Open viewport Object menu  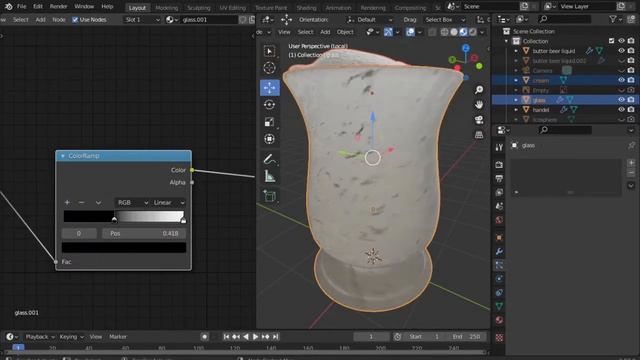pyautogui.click(x=345, y=32)
